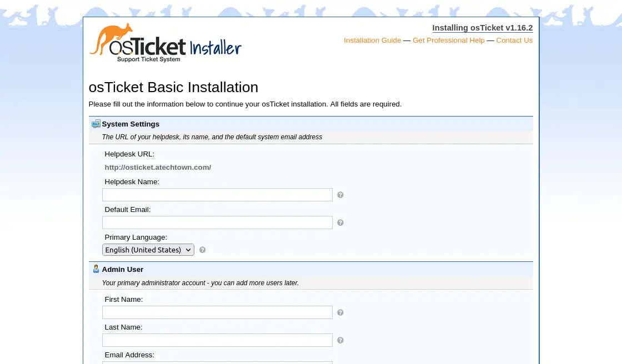Click the 'Default Email:' label

coord(128,210)
